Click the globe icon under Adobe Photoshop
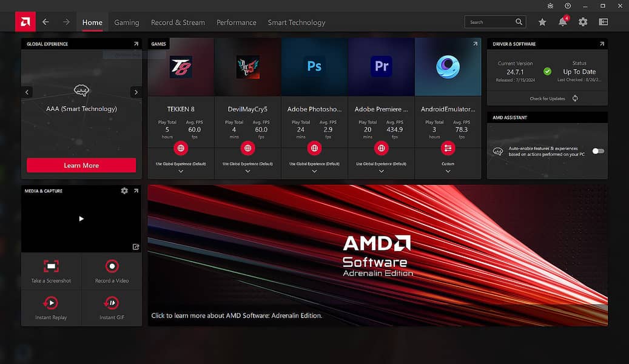This screenshot has width=629, height=364. click(x=314, y=148)
